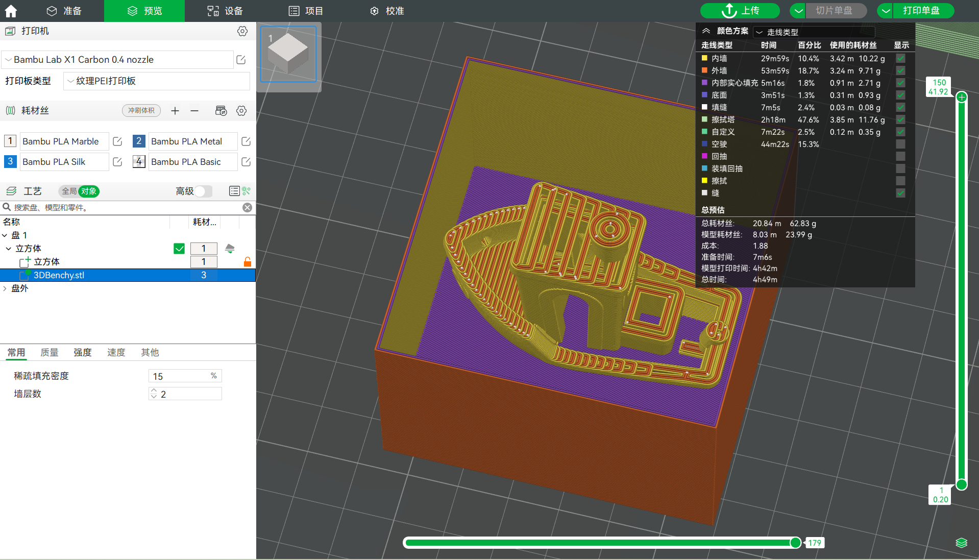Click the object search input field
Screen dimensions: 979x560
[127, 207]
